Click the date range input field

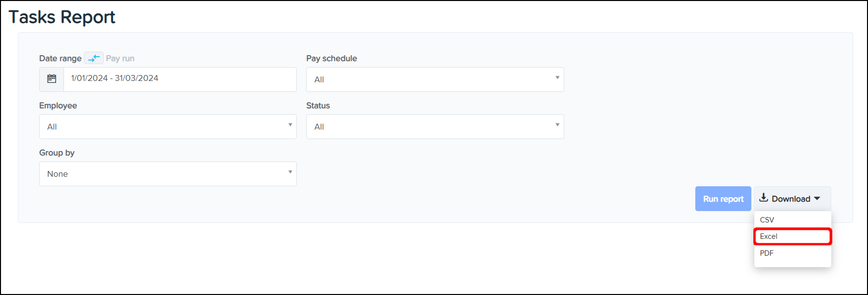pyautogui.click(x=180, y=79)
